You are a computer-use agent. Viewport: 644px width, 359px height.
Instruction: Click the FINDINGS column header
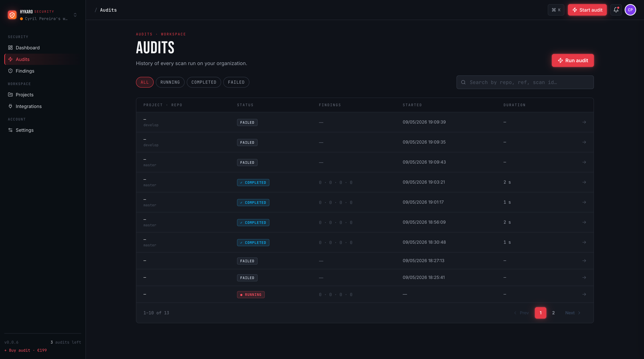(330, 105)
